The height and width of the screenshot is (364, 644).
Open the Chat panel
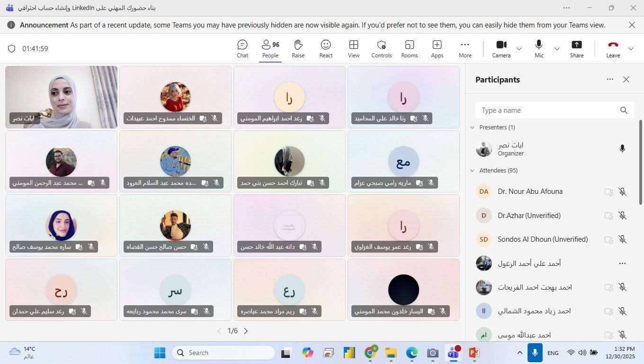coord(242,47)
